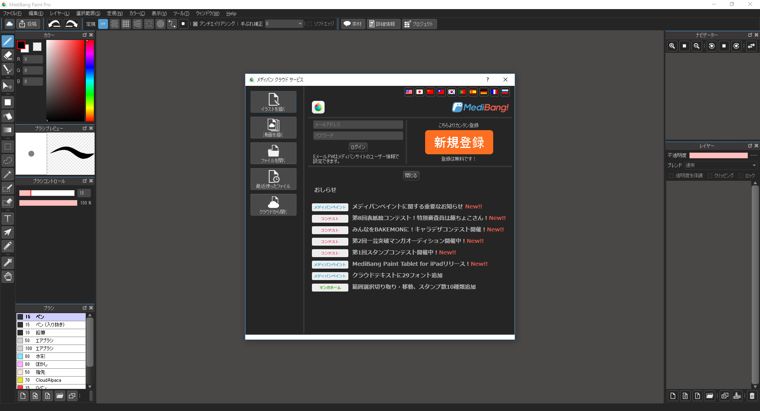760x411 pixels.
Task: Click the new layer icon in Layers panel
Action: pos(673,396)
